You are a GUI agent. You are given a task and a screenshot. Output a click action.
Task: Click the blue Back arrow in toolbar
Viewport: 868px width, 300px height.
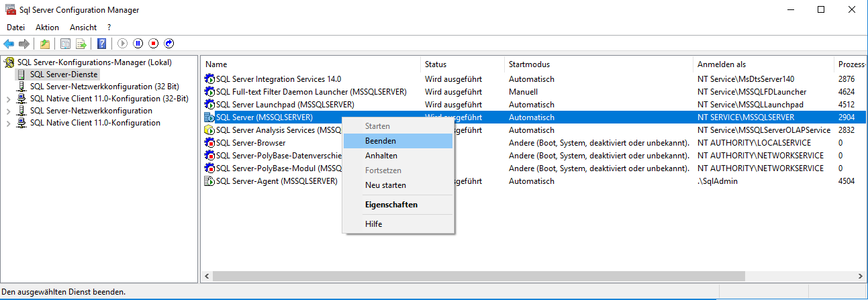click(x=9, y=44)
